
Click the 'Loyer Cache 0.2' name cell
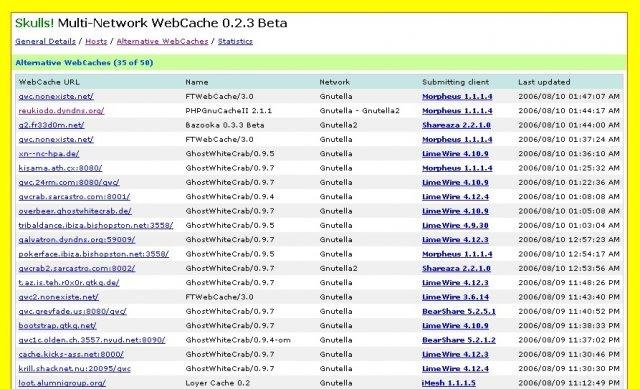pyautogui.click(x=218, y=383)
